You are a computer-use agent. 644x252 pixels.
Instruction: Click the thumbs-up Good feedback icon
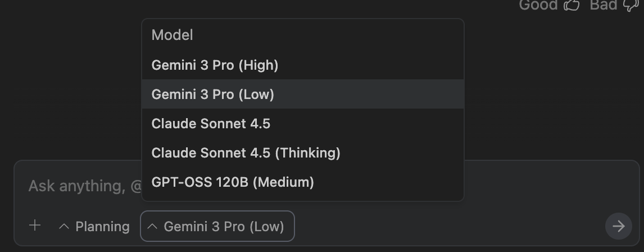pos(572,6)
